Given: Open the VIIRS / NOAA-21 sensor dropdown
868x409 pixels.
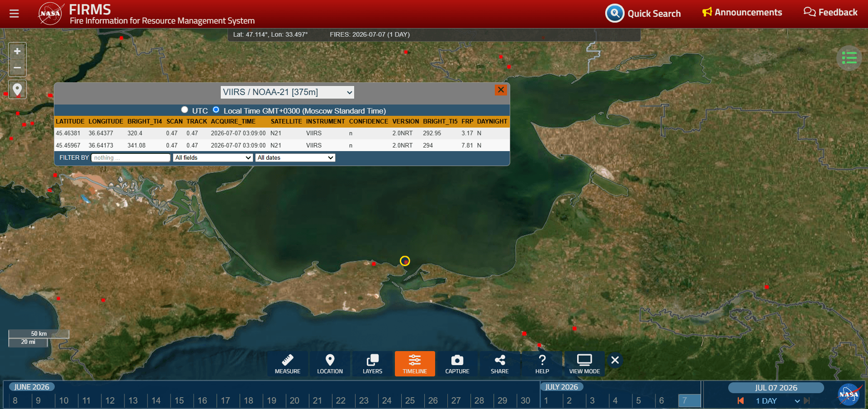Looking at the screenshot, I should (x=287, y=92).
